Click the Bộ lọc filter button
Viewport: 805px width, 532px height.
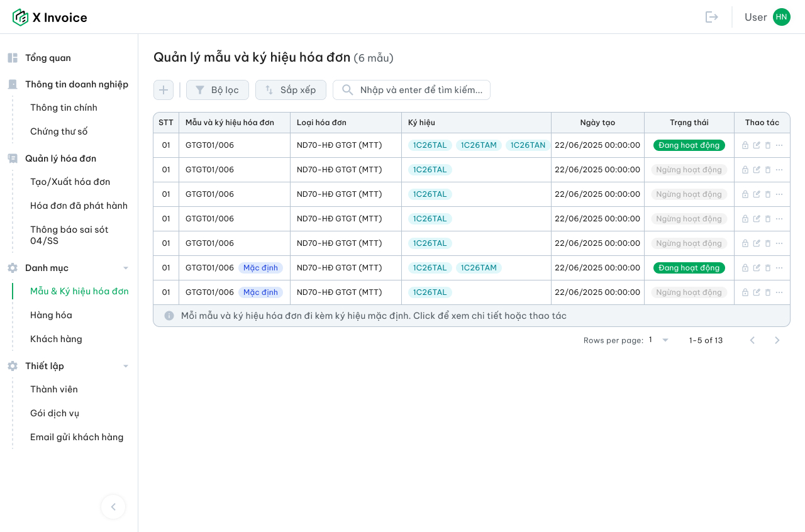pyautogui.click(x=218, y=90)
